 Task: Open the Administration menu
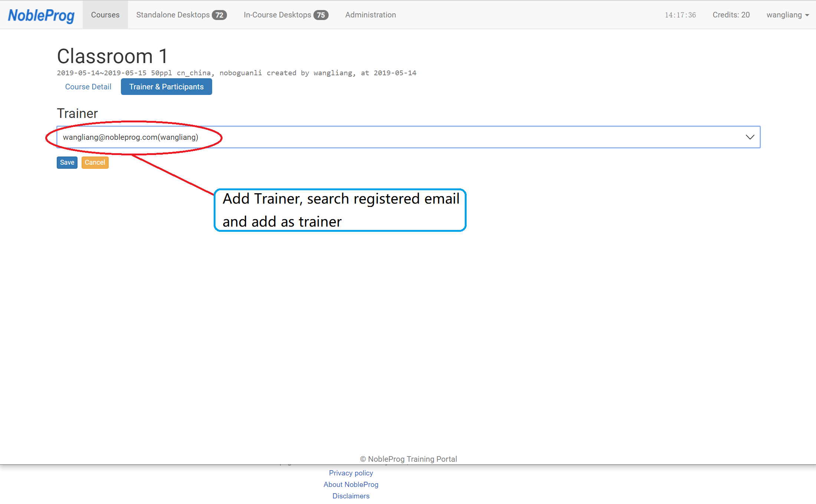tap(370, 15)
